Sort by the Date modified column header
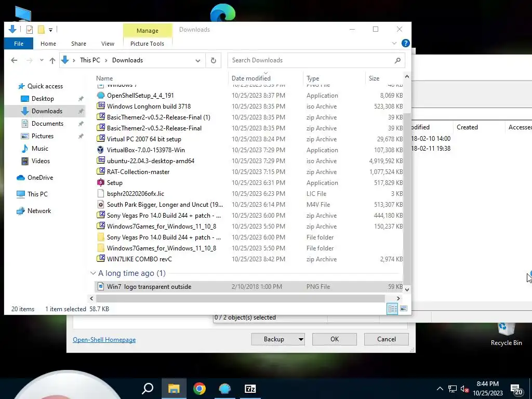Screen dimensions: 532x399 251,78
